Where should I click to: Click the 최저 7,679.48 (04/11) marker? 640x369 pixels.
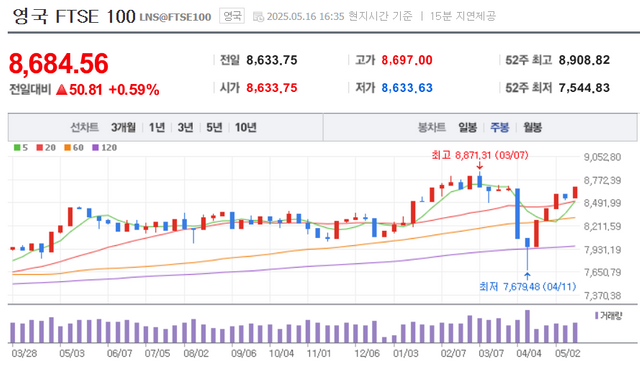(527, 287)
